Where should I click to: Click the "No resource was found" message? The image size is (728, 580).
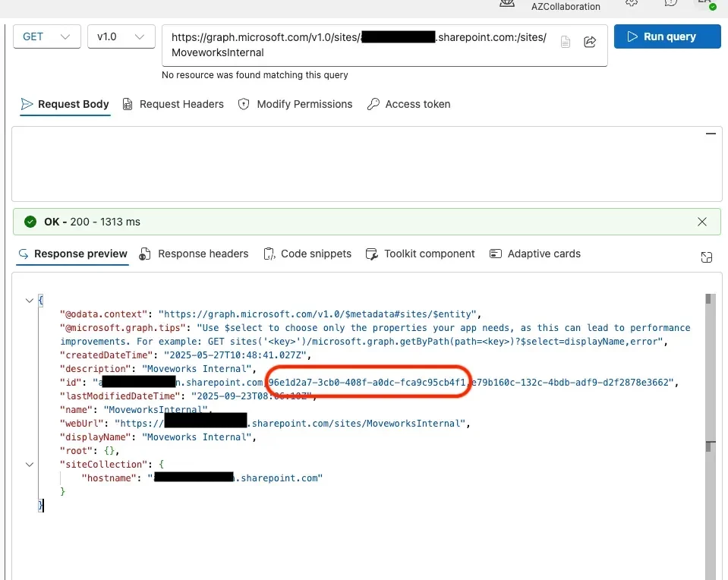(255, 74)
